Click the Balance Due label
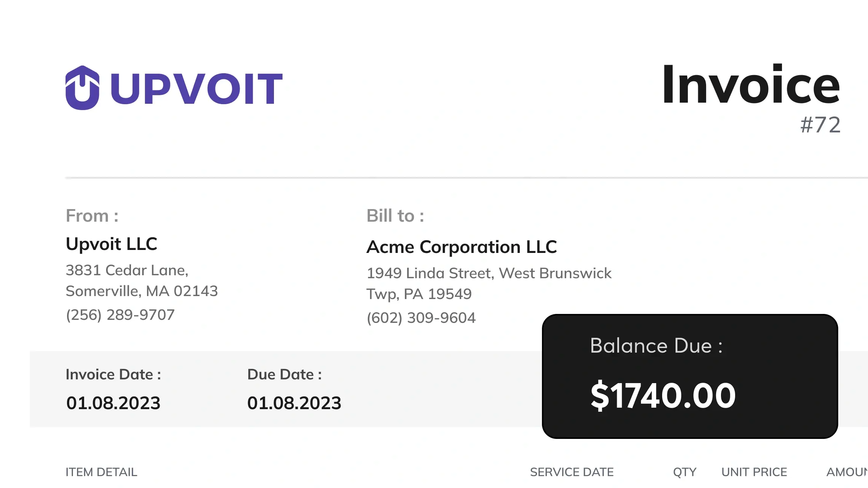868x488 pixels. click(656, 346)
